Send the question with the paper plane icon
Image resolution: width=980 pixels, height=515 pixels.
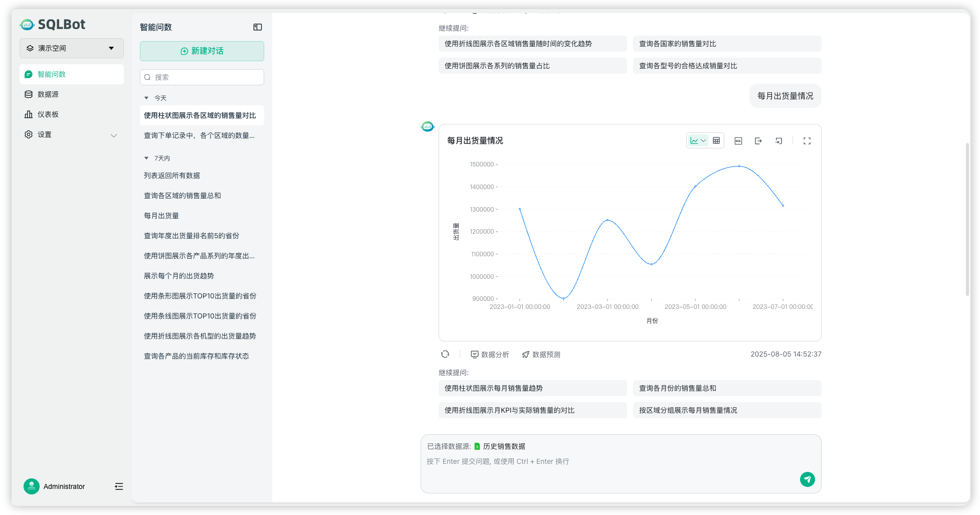coord(807,479)
